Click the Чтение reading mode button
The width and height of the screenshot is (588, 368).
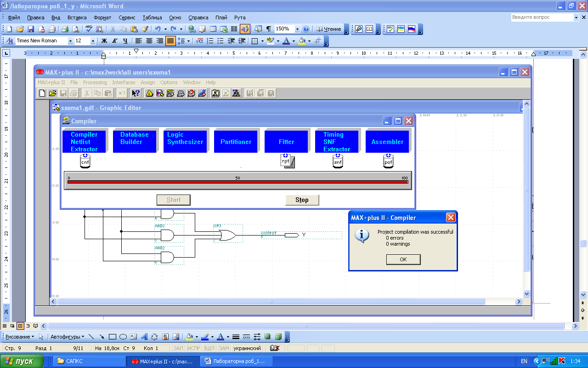[329, 29]
